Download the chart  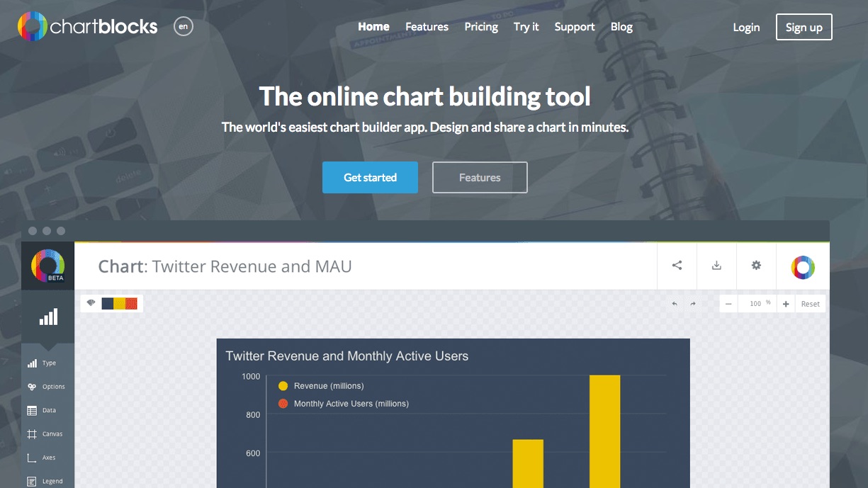716,266
